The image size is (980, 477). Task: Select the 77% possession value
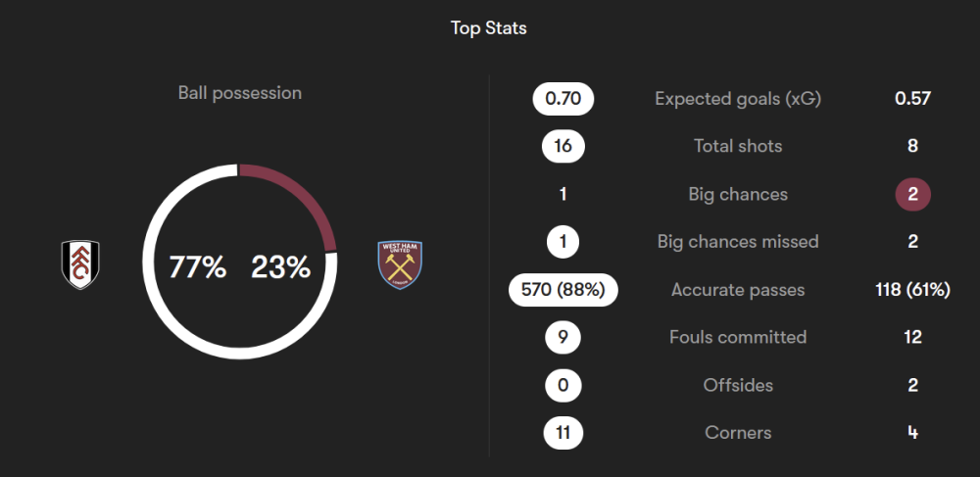click(x=197, y=266)
